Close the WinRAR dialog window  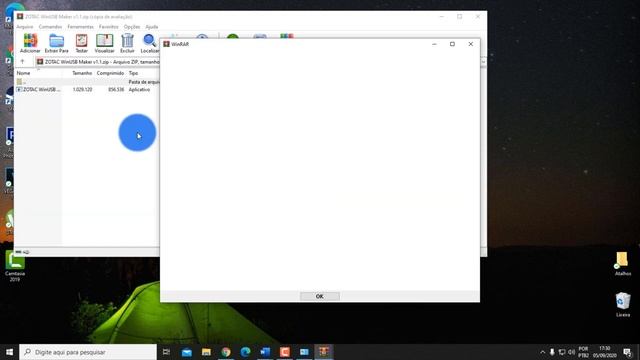471,44
